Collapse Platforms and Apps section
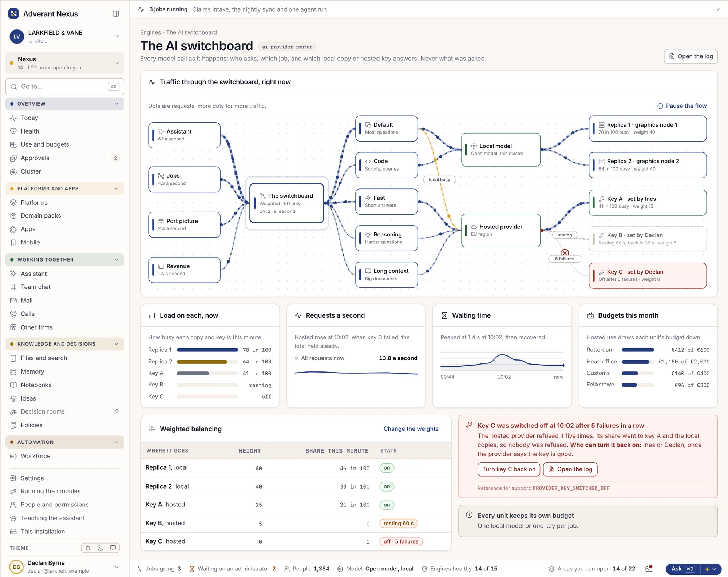Viewport: 728px width, 577px height. pos(65,188)
